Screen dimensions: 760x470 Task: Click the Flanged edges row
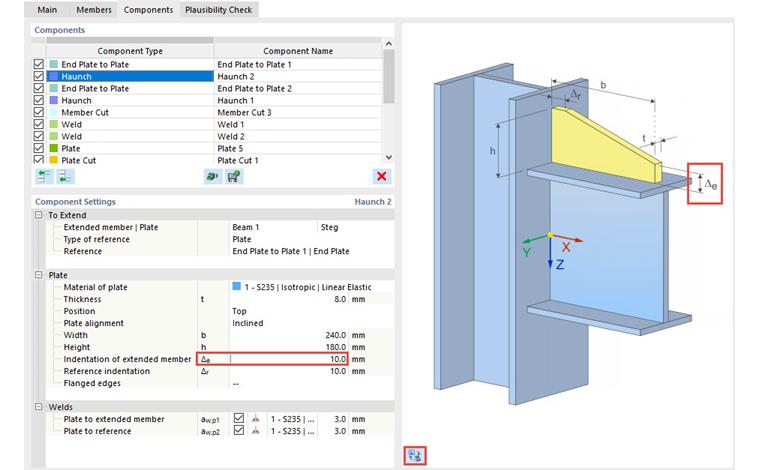[x=220, y=383]
